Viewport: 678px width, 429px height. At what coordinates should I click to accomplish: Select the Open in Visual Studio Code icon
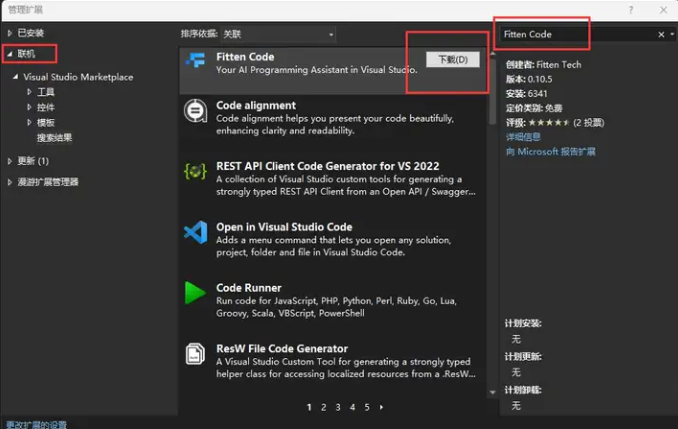196,233
